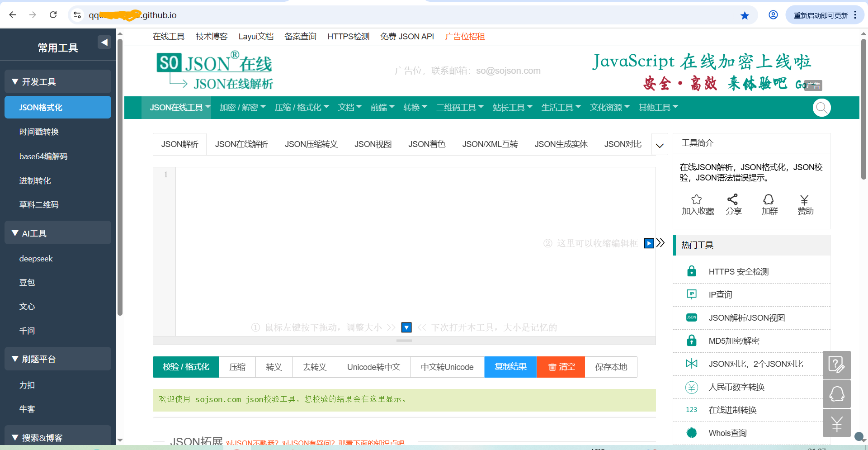Open the 二维码工具 dropdown menu
Viewport: 868px width, 450px height.
pyautogui.click(x=460, y=108)
